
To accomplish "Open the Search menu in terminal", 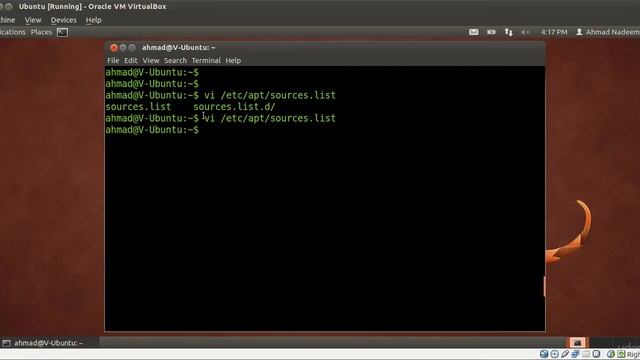I will [175, 60].
